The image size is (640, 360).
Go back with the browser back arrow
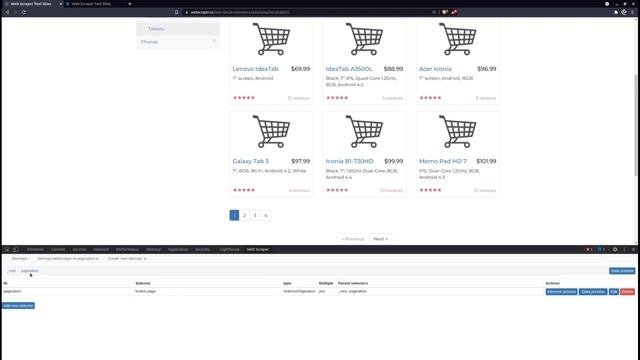[7, 12]
